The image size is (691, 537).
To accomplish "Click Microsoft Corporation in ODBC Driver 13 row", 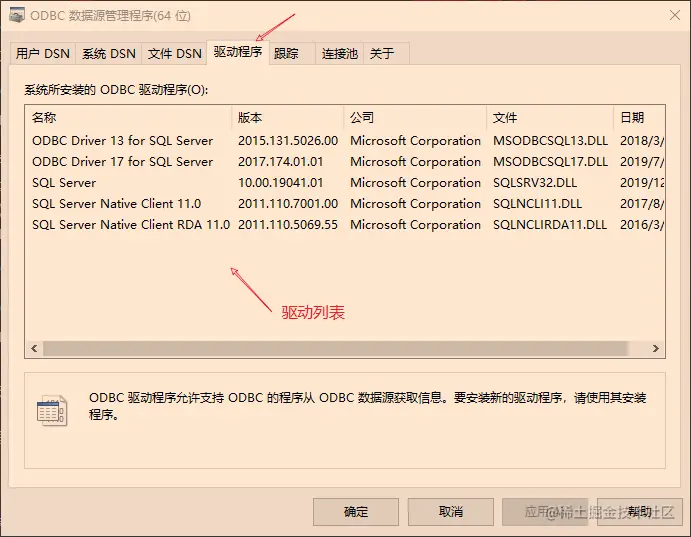I will pos(415,141).
